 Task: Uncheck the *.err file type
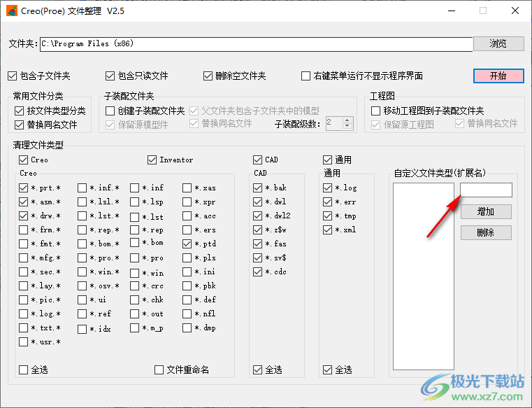(327, 202)
